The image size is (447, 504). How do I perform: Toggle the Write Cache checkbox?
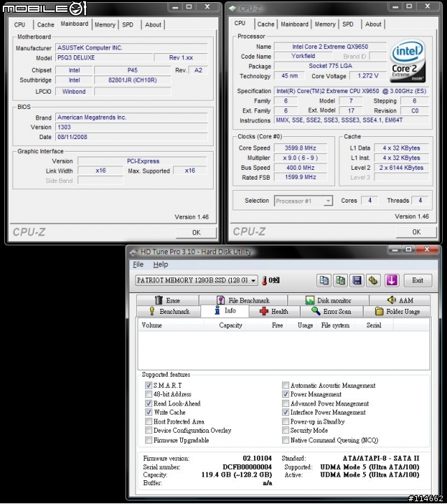tap(148, 412)
